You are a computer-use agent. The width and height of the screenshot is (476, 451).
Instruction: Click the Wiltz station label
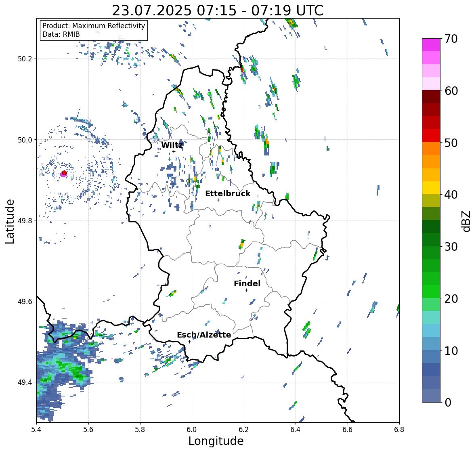(x=172, y=145)
